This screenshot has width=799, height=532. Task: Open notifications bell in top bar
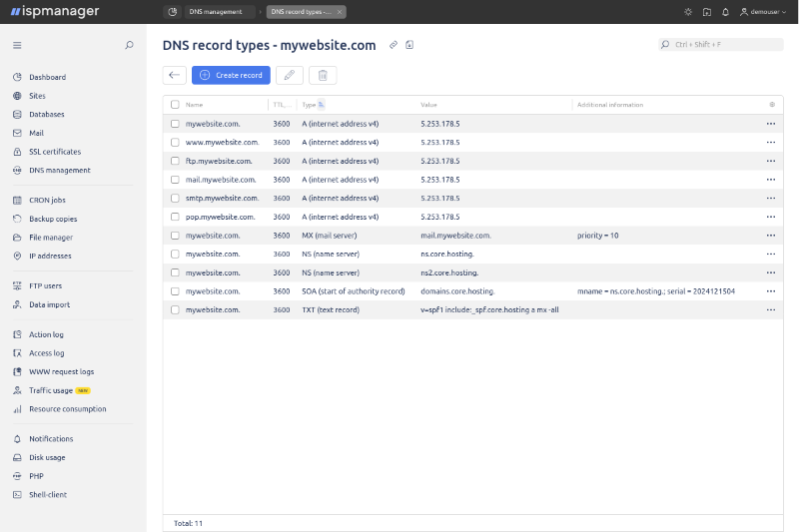tap(725, 12)
